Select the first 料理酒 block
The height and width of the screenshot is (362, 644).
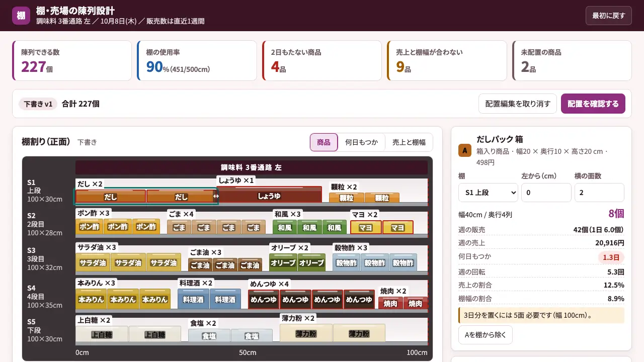[x=193, y=299]
